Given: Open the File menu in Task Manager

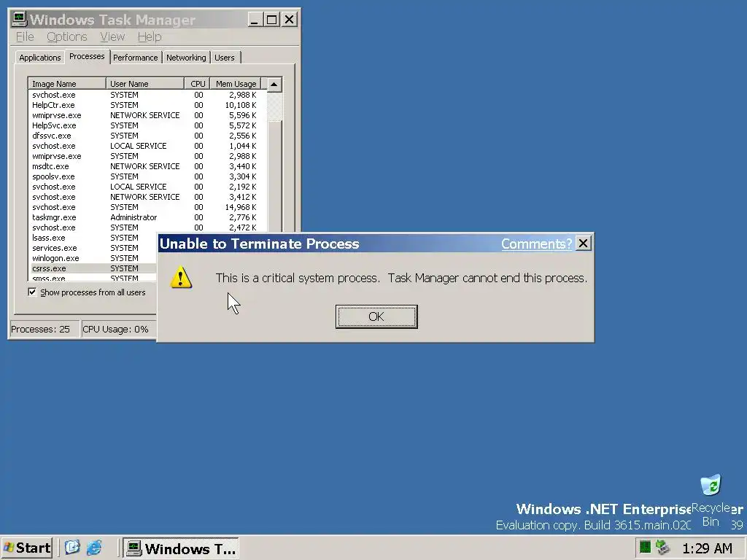Looking at the screenshot, I should (25, 36).
